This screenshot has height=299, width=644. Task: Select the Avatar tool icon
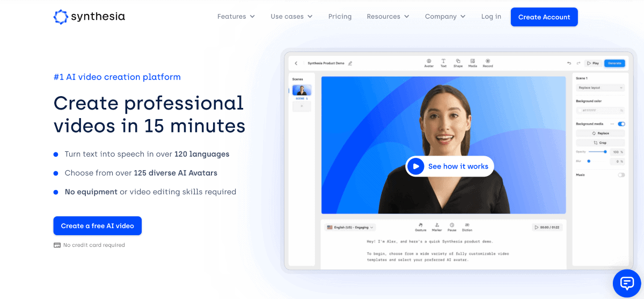pyautogui.click(x=429, y=63)
